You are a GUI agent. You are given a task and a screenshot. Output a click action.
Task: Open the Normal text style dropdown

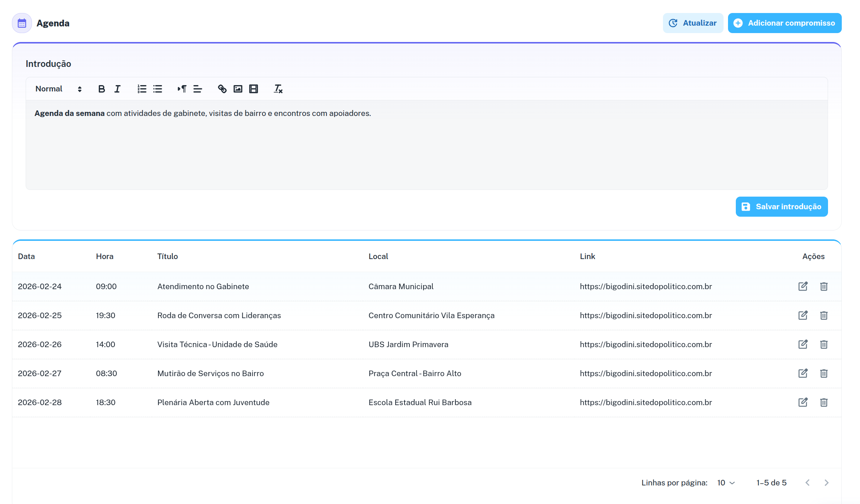58,89
